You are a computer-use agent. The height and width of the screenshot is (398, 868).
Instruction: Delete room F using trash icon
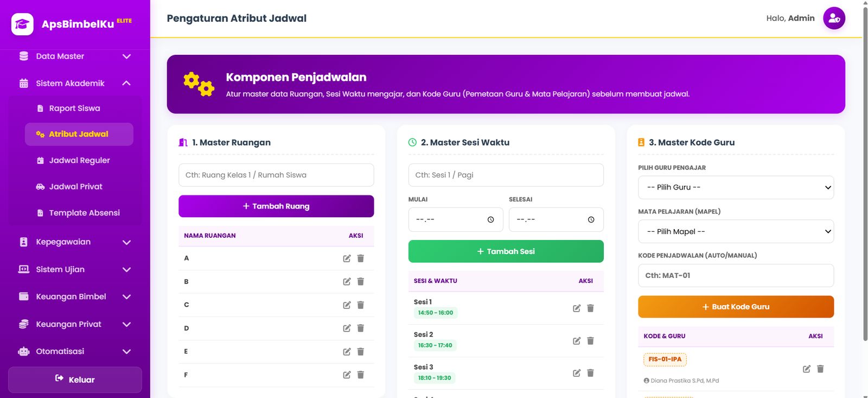361,375
